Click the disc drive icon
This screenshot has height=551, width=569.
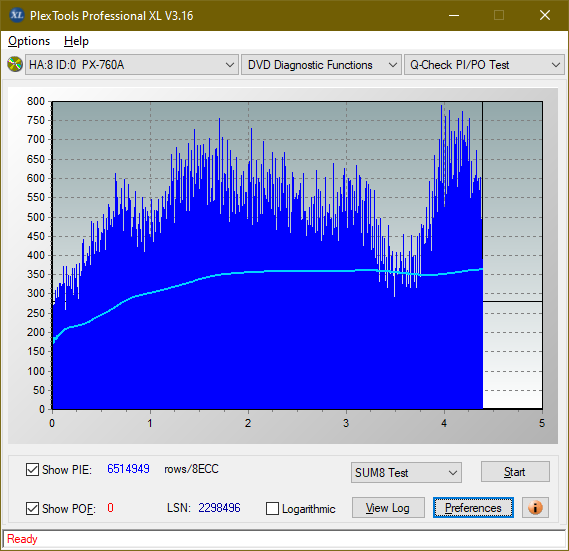(15, 65)
